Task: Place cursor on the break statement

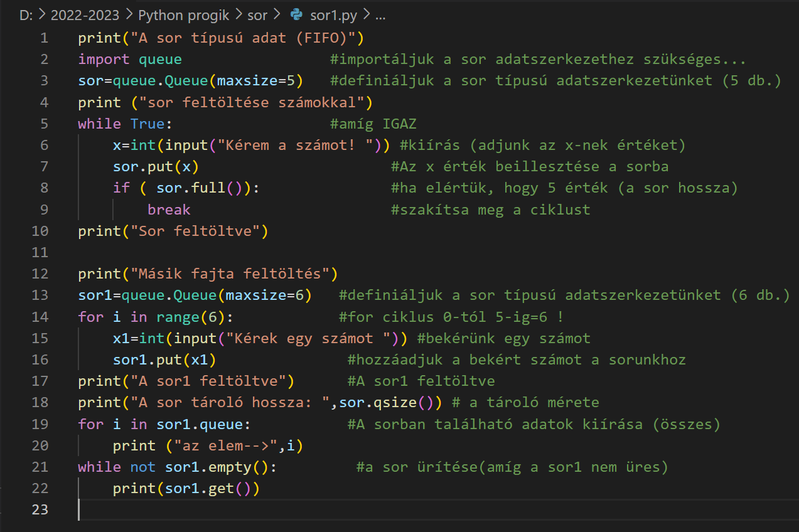Action: (x=169, y=210)
